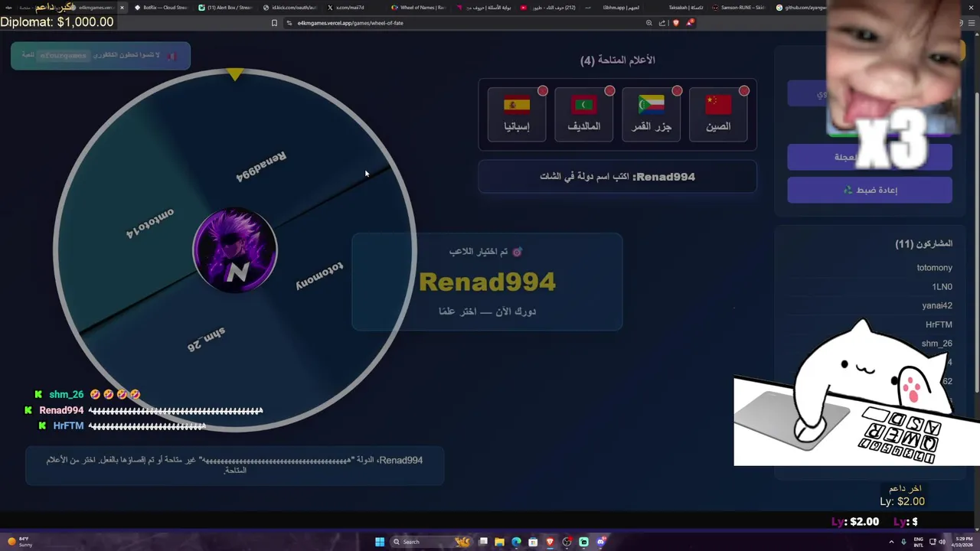Image resolution: width=980 pixels, height=551 pixels.
Task: Open Discord from taskbar
Action: tap(601, 542)
